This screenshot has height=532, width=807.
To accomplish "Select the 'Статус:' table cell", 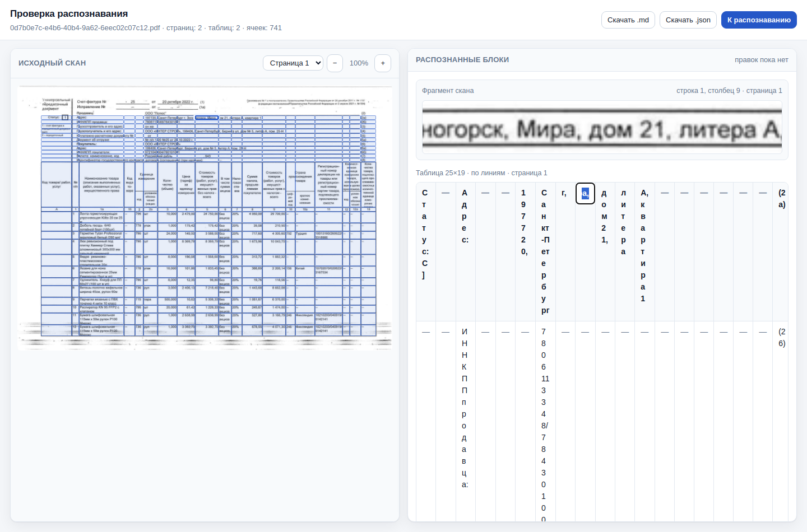I will (x=426, y=252).
